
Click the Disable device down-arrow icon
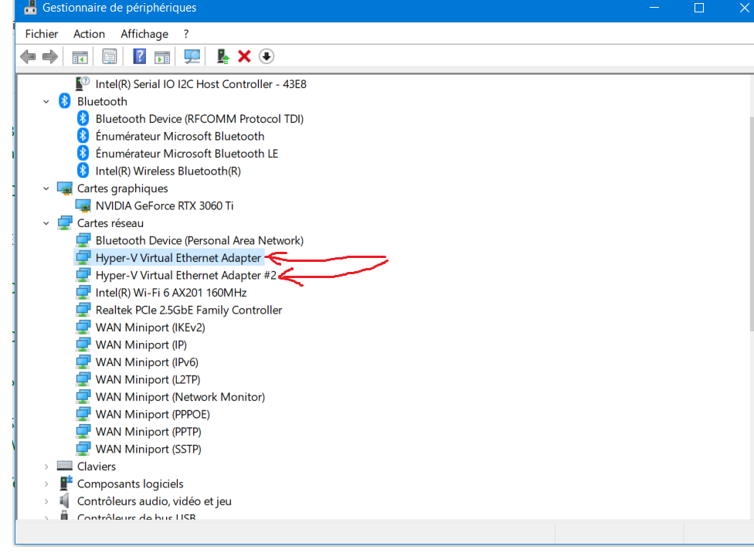(x=267, y=56)
